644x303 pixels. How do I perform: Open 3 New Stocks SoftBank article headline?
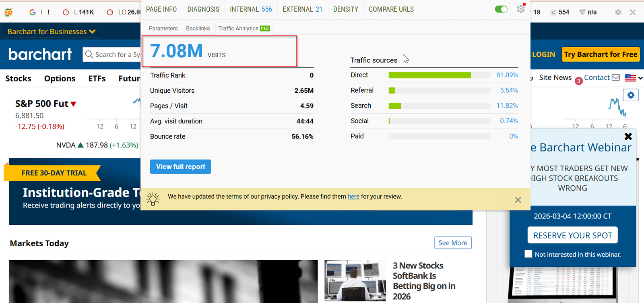point(424,281)
